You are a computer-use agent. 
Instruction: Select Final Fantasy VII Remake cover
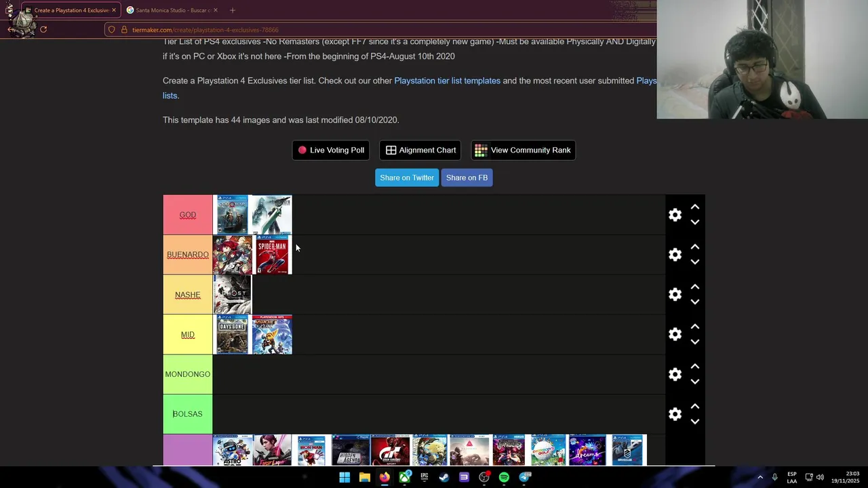(272, 215)
